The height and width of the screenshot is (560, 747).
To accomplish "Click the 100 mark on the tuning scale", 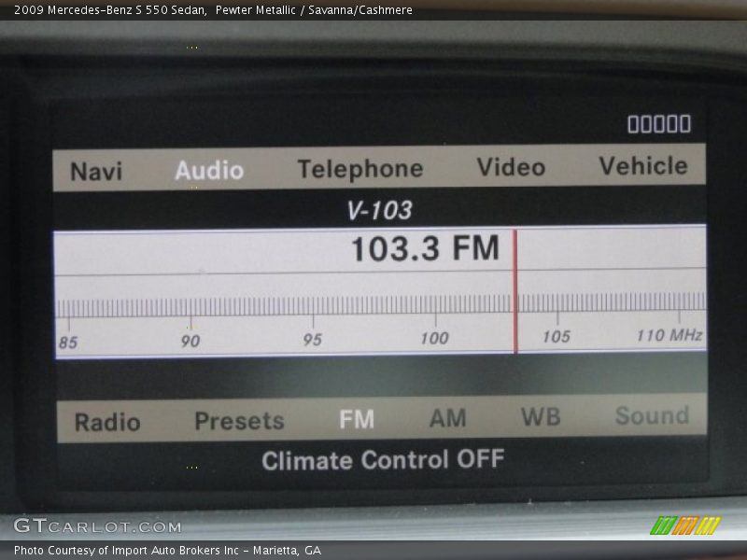I will click(434, 338).
